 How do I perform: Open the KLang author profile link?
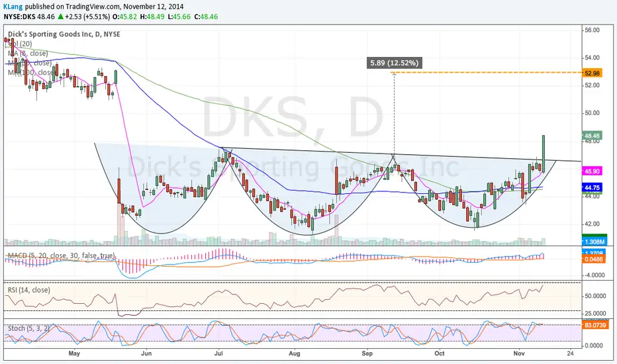(13, 7)
